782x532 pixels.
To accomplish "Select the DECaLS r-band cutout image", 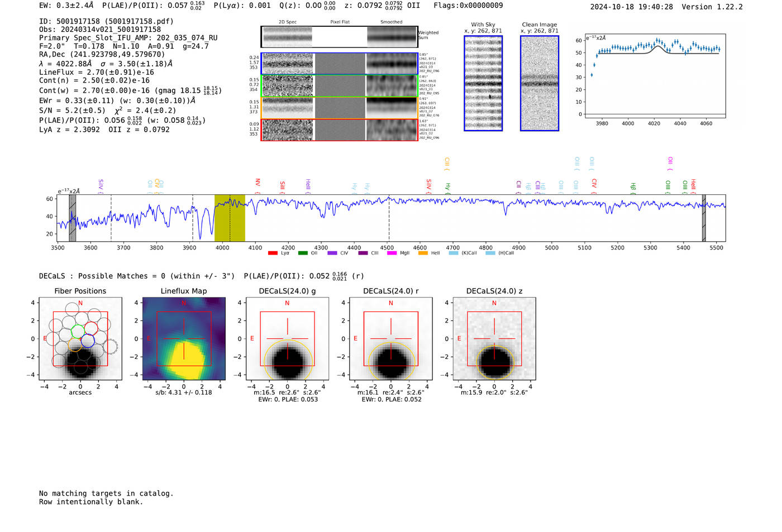I will [x=390, y=339].
